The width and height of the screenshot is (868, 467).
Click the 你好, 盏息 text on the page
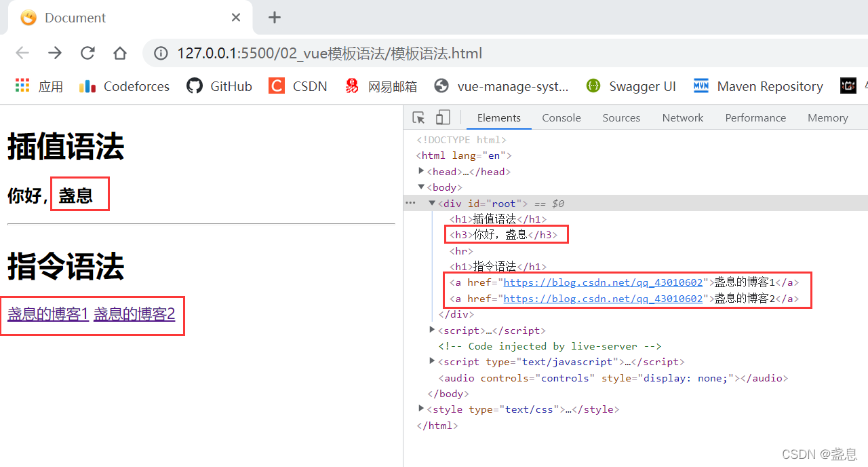pos(50,196)
